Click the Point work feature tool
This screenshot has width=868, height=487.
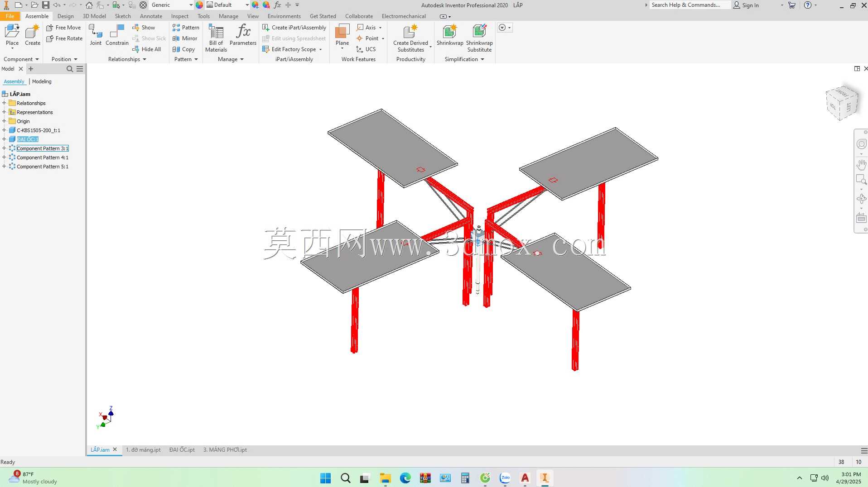pos(368,38)
